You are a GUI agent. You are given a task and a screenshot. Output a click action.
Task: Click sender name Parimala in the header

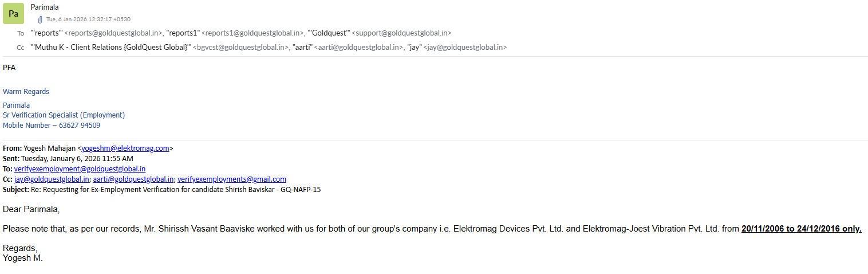(x=45, y=7)
